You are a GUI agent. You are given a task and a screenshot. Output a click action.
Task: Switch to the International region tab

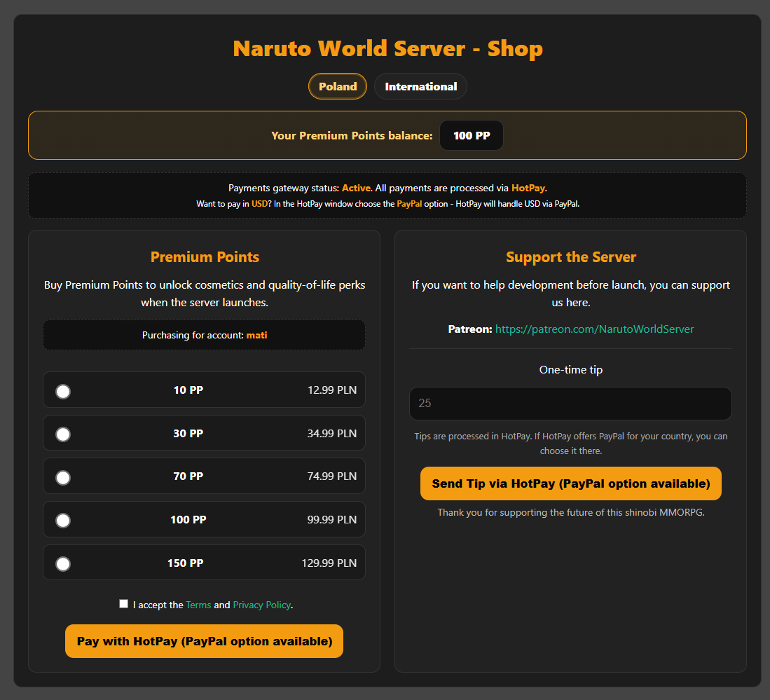(420, 85)
